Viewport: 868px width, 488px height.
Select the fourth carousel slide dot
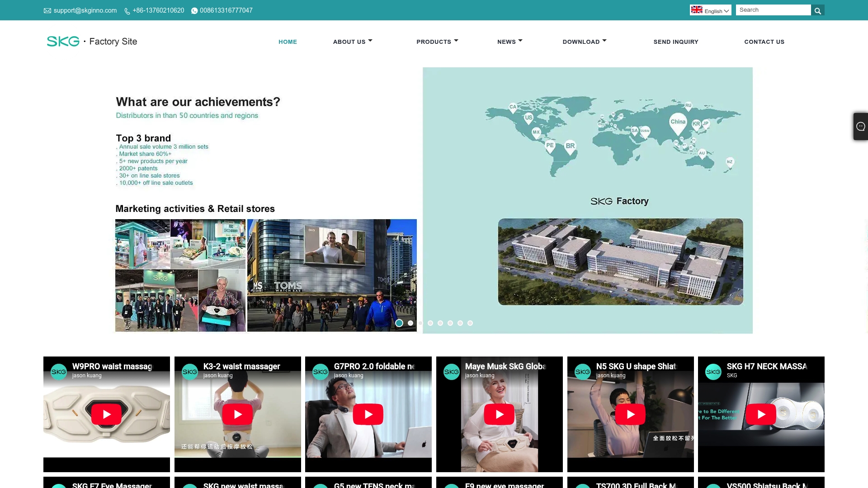430,323
